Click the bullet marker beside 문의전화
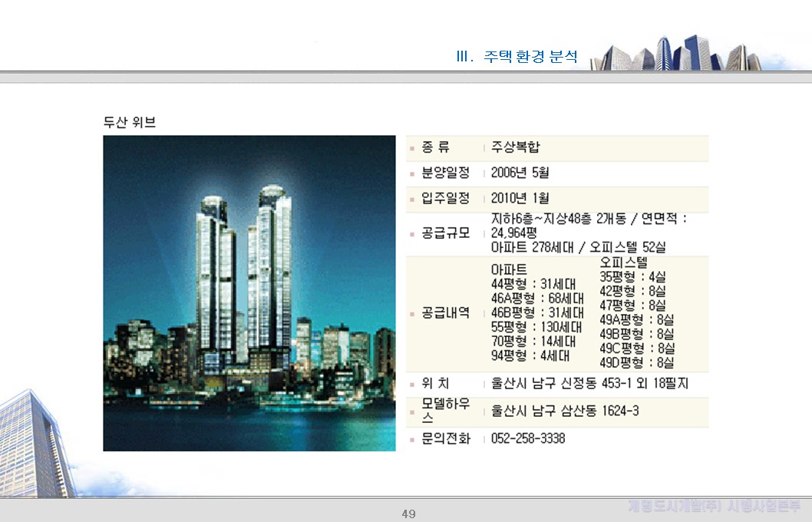The height and width of the screenshot is (522, 812). (411, 438)
